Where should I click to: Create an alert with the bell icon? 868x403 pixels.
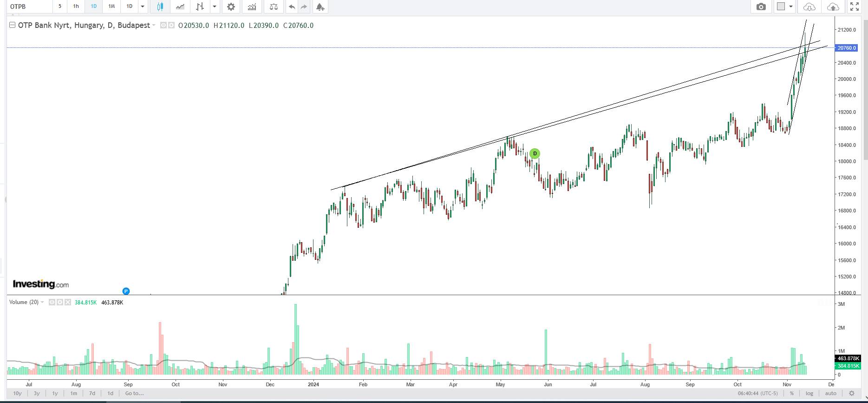(320, 7)
